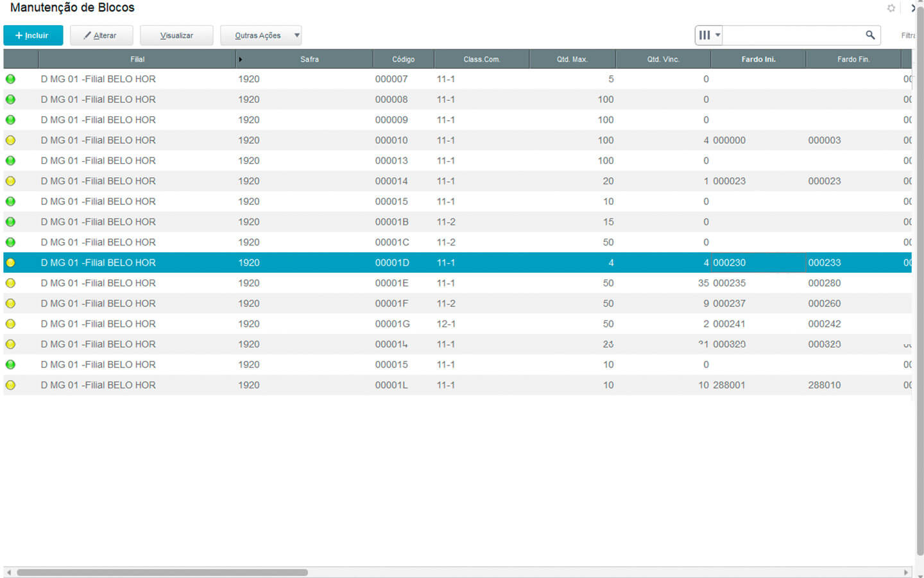Open the column selector dropdown in search
The height and width of the screenshot is (578, 924).
click(x=708, y=35)
